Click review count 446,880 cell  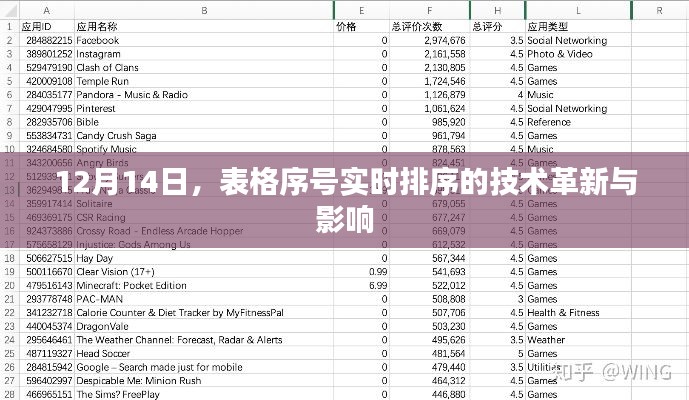click(x=429, y=394)
